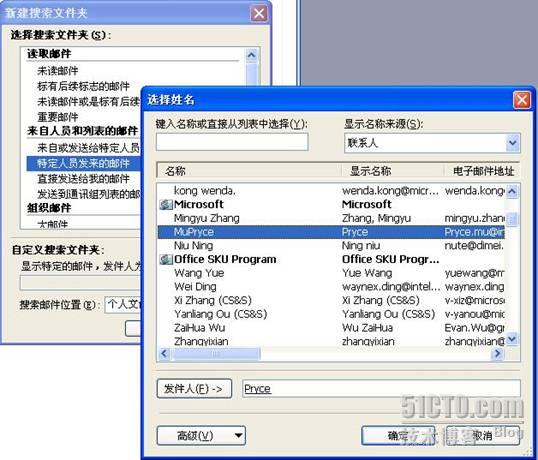Select the Xi Zhang (CS&S) contact

coord(331,300)
